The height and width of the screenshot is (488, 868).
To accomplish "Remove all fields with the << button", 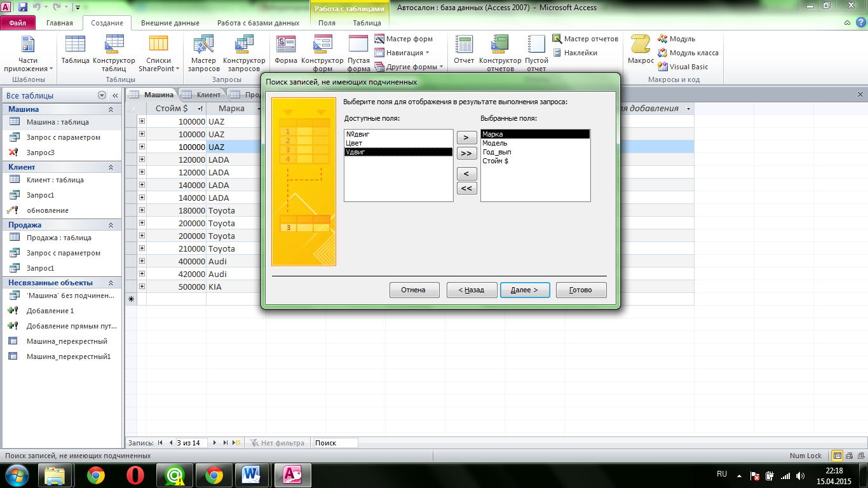I will [467, 188].
